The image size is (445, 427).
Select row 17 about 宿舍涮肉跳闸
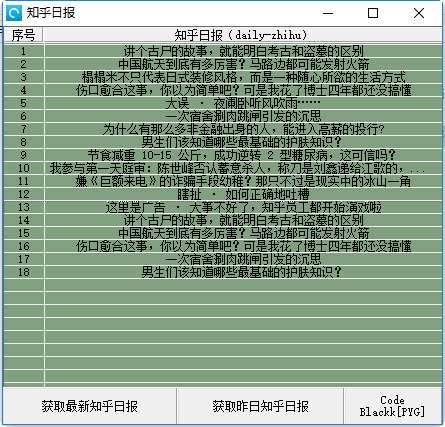click(223, 259)
